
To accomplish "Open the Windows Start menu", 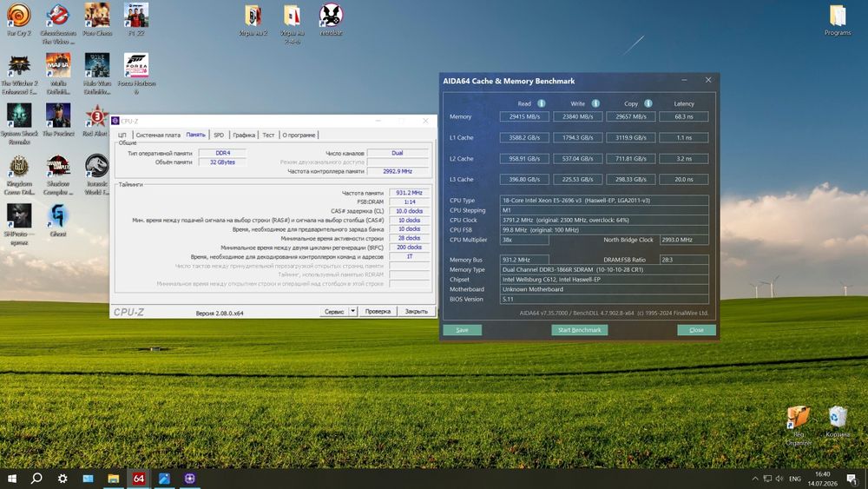I will [x=11, y=479].
